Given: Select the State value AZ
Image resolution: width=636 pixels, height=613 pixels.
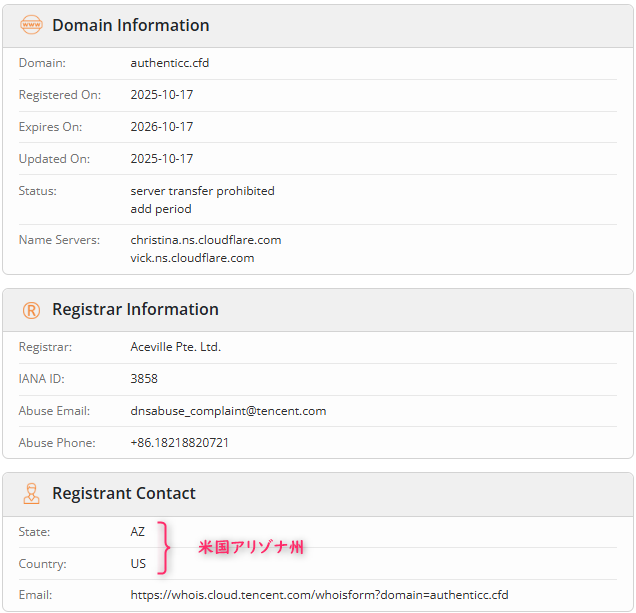Looking at the screenshot, I should click(138, 532).
